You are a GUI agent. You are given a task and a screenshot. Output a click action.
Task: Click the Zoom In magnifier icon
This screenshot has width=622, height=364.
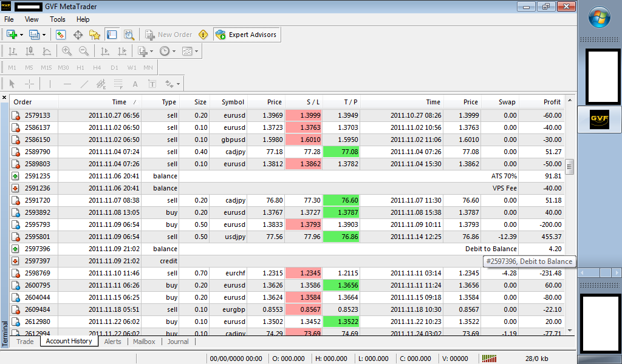[x=66, y=52]
